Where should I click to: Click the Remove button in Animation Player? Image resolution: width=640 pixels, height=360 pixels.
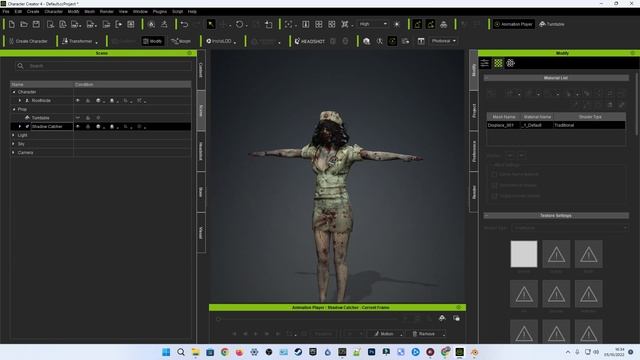(x=424, y=334)
